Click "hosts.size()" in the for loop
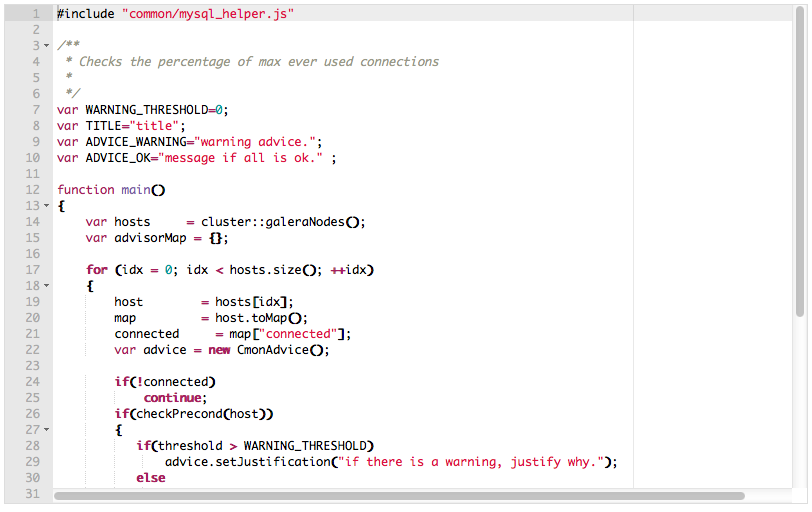 pos(272,270)
